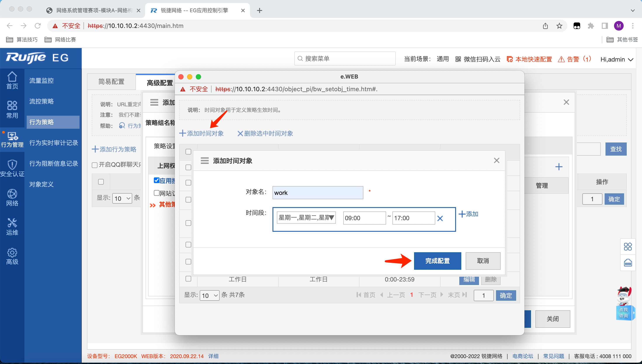Screen dimensions: 642x364
Task: Click the 告警 warning alert icon
Action: pyautogui.click(x=561, y=59)
